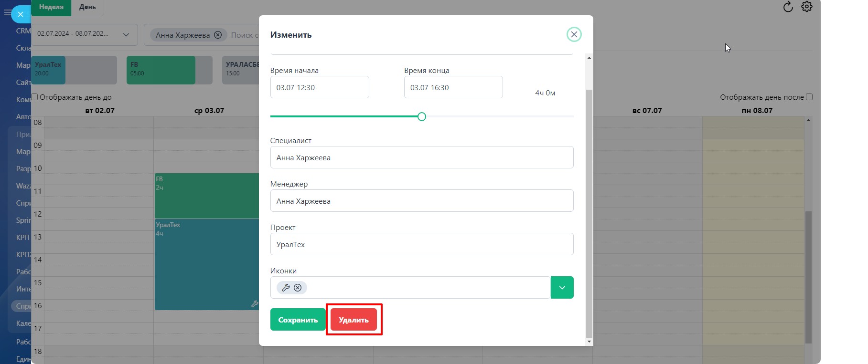Close the Изменить dialog with X icon

574,34
